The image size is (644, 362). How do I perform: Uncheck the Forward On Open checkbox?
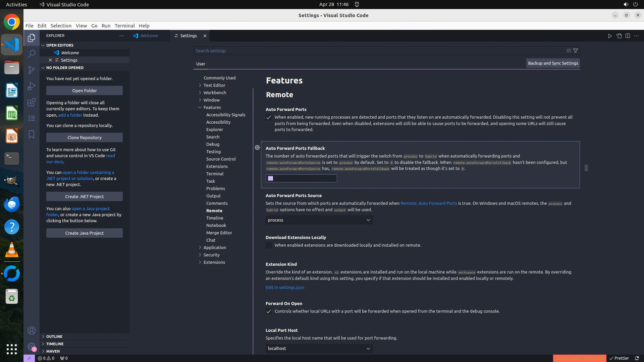[269, 311]
